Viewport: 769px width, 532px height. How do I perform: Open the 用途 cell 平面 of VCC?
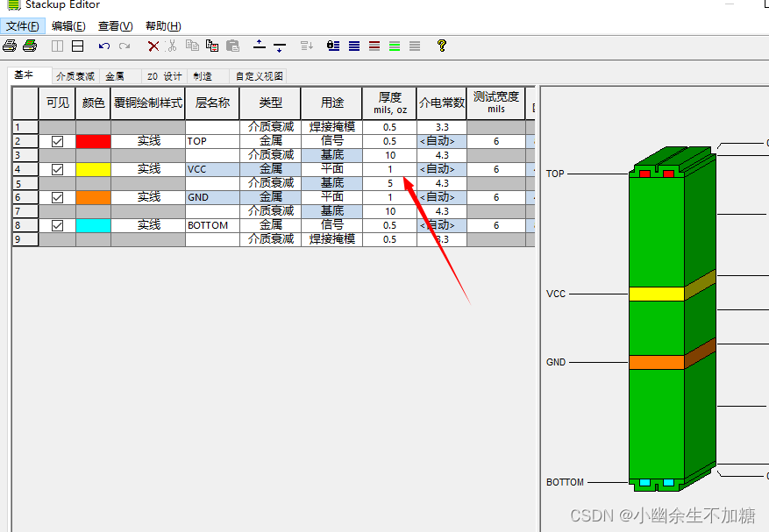point(332,169)
